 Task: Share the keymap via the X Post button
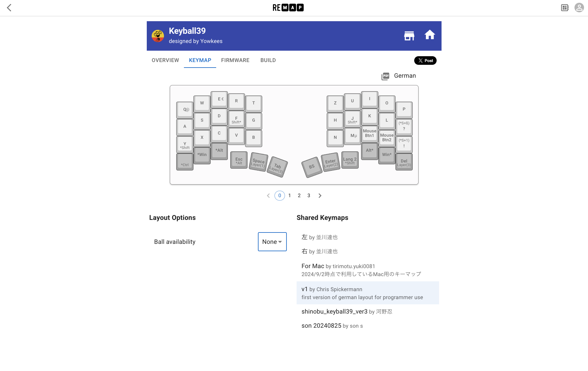pos(425,61)
